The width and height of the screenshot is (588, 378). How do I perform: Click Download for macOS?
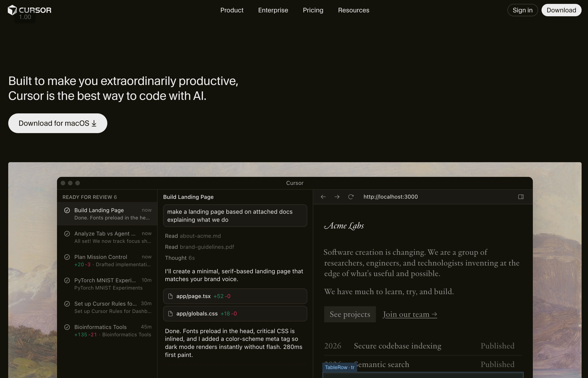(x=57, y=123)
